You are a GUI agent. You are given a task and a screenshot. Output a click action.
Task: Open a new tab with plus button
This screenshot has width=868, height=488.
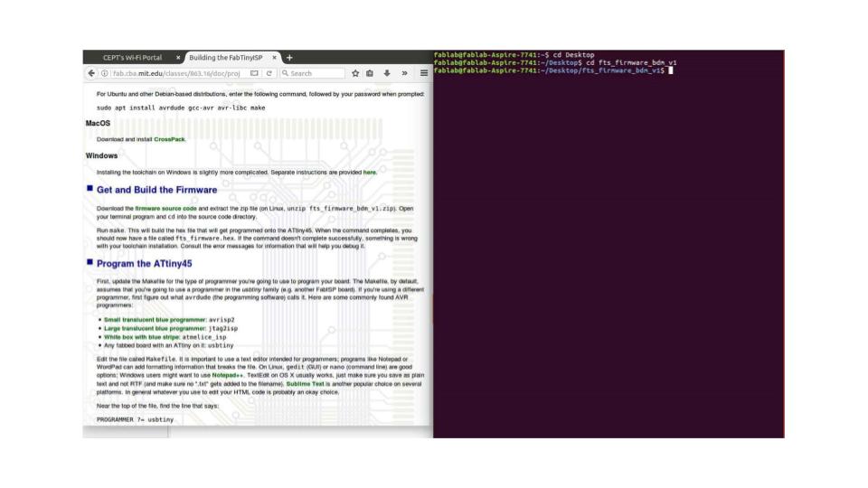(289, 58)
